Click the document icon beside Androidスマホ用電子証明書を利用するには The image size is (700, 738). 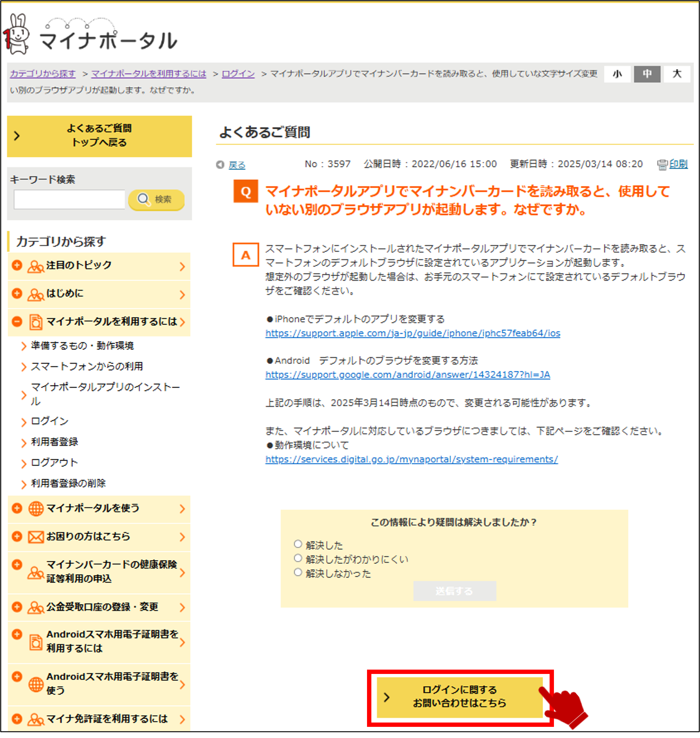pos(36,642)
